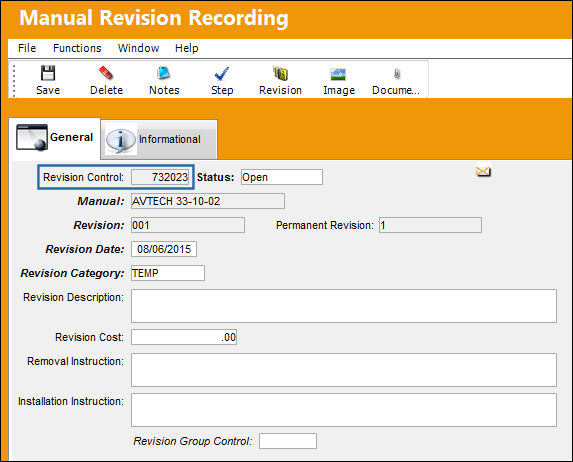Viewport: 573px width, 462px height.
Task: Click the Permanent Revision field
Action: tap(430, 225)
